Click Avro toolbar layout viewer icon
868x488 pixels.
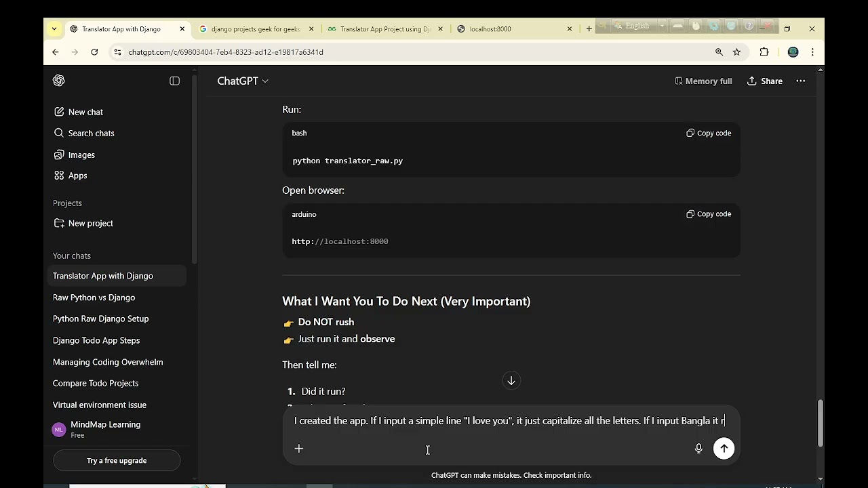[677, 26]
